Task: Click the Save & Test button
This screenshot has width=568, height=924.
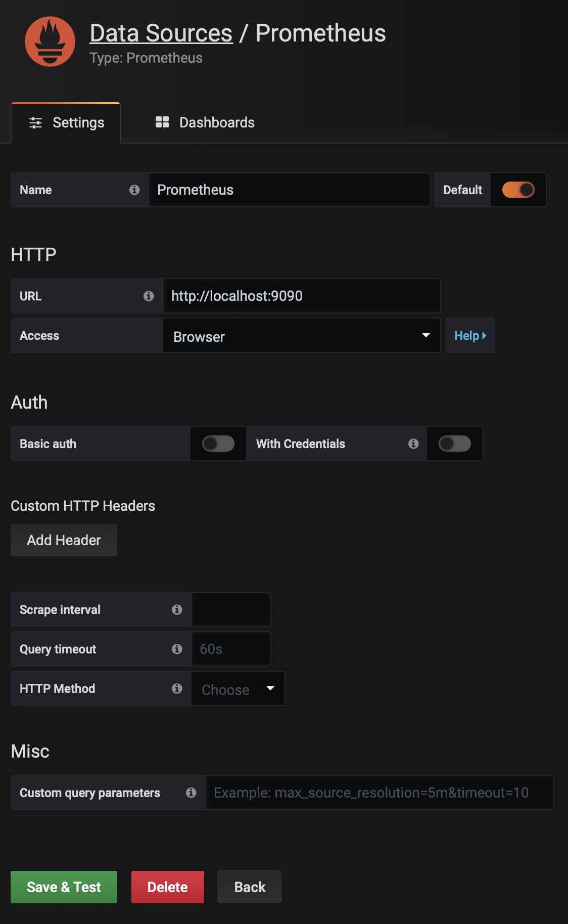Action: [64, 887]
